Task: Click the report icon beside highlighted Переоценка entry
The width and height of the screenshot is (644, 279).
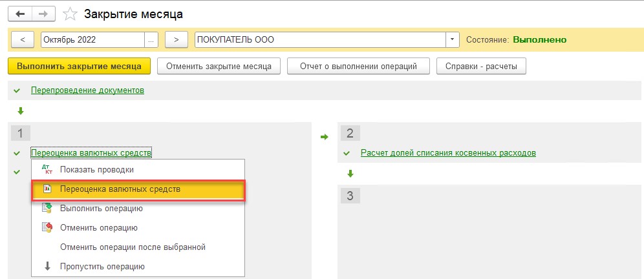Action: pos(47,189)
